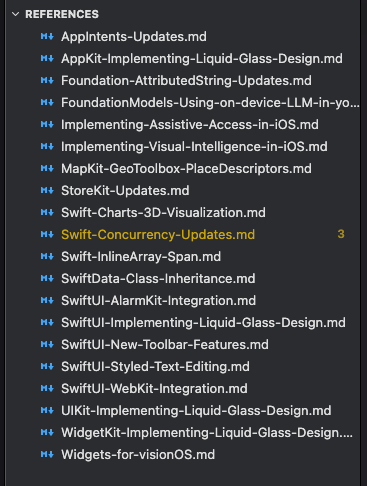The width and height of the screenshot is (367, 486).
Task: Click markdown icon beside Implementing-Visual-Intelligence-in-iOS.md
Action: [47, 146]
